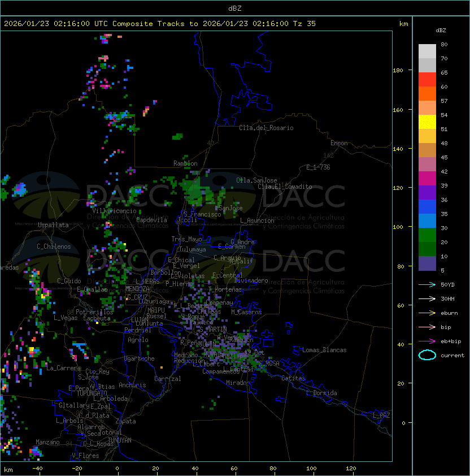
Task: Select the red 60-65 dBZ swatch
Action: click(427, 80)
